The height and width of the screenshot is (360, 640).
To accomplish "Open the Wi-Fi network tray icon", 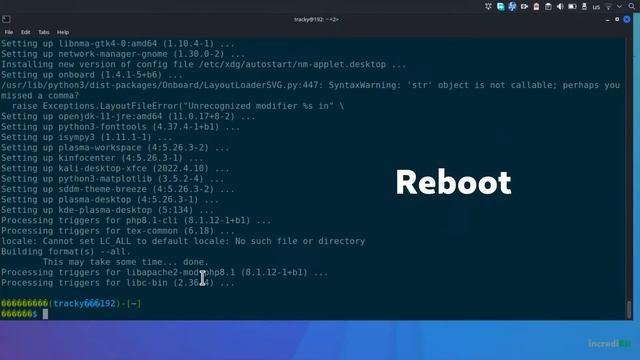I will [x=608, y=7].
